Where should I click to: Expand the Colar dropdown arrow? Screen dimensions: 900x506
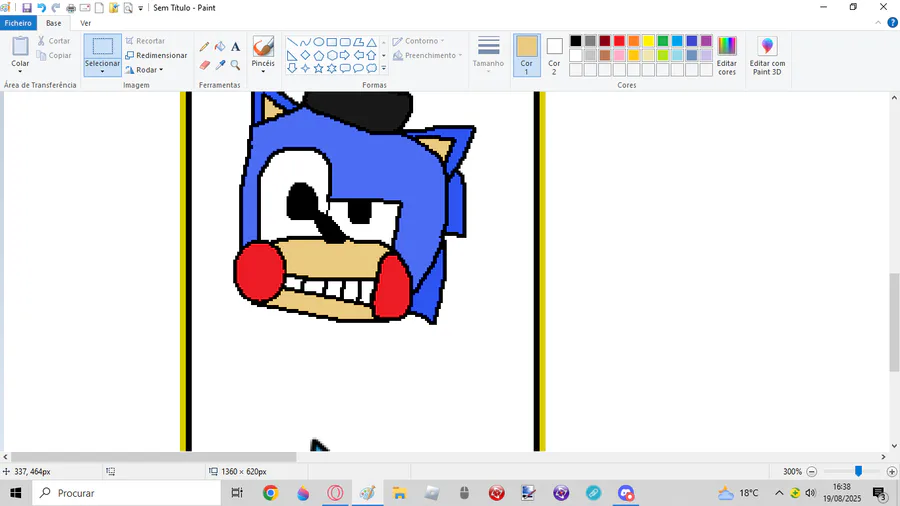tap(20, 72)
